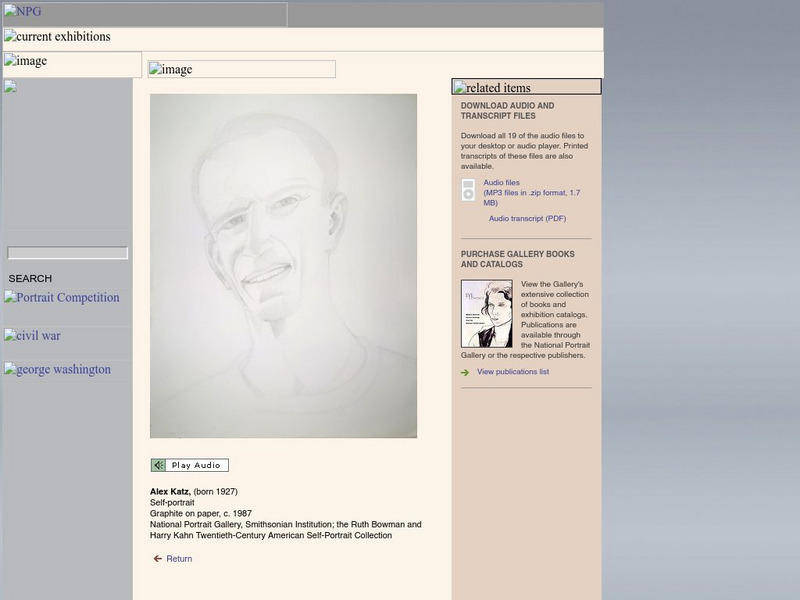Open the View publications list link
Viewport: 800px width, 600px height.
(513, 371)
